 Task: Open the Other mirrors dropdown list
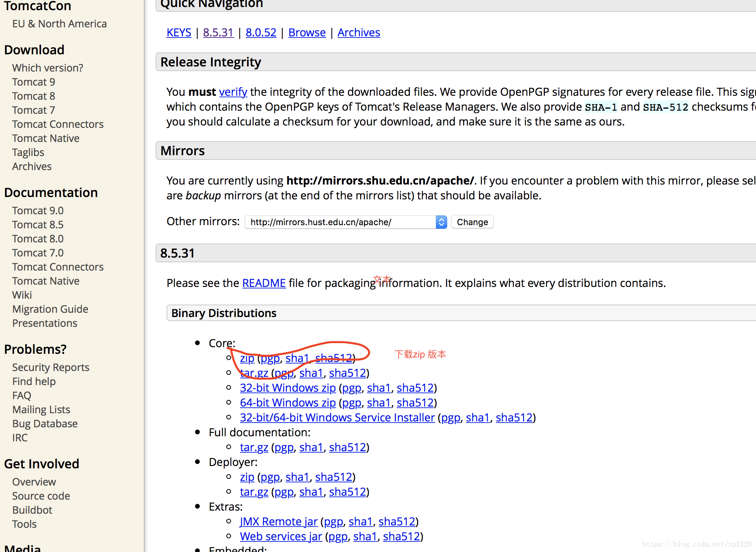346,222
